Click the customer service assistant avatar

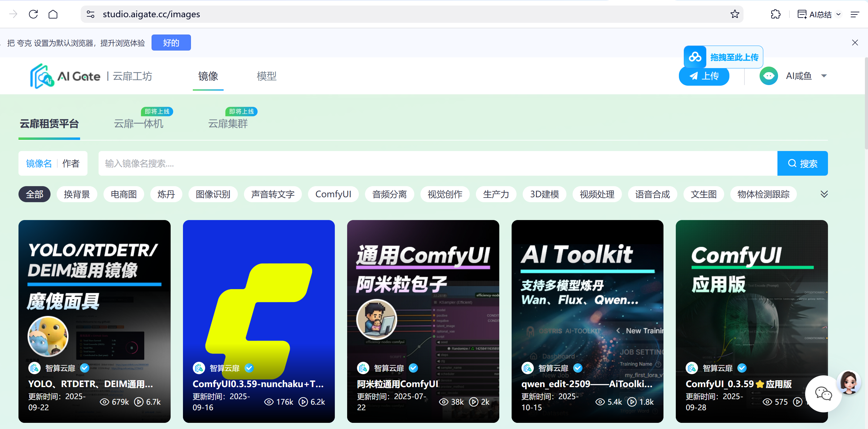pyautogui.click(x=849, y=382)
